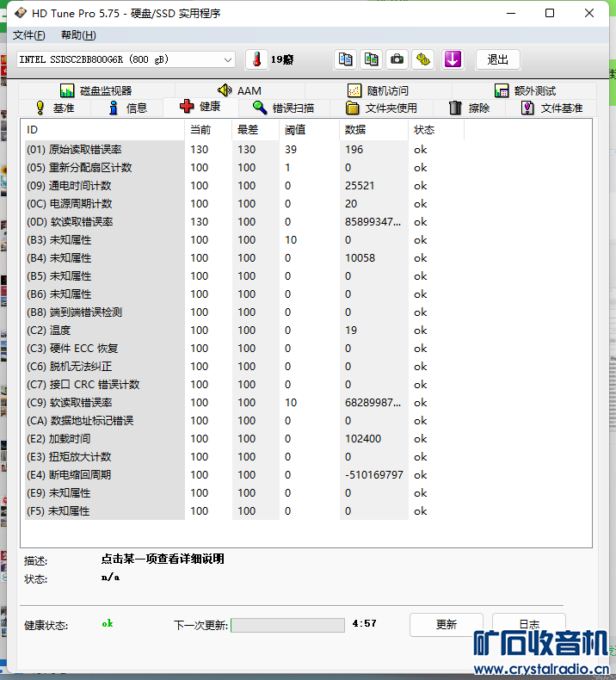Viewport: 616px width, 680px height.
Task: Click the copy screenshot to clipboard icon
Action: point(371,59)
